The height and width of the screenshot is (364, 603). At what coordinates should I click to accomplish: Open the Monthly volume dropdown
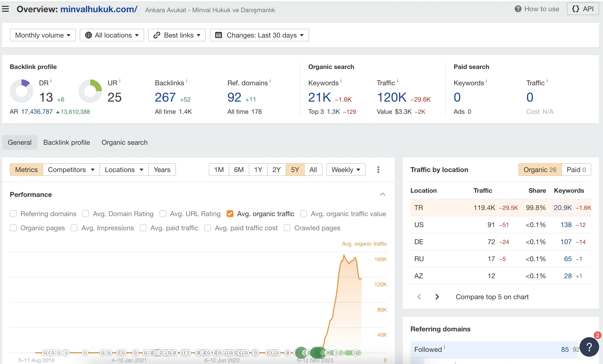[43, 35]
